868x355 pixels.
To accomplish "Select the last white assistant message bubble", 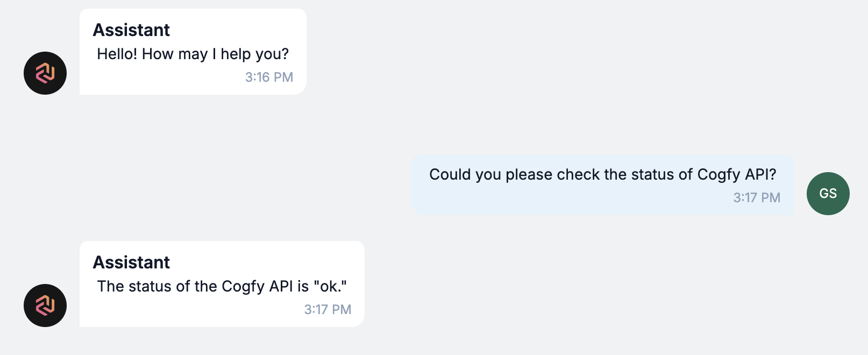I will (222, 284).
